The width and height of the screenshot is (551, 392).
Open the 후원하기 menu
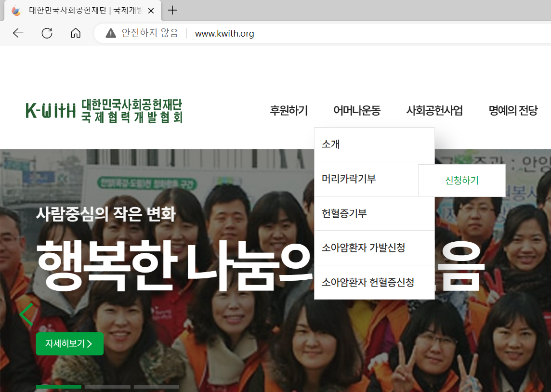(x=289, y=110)
